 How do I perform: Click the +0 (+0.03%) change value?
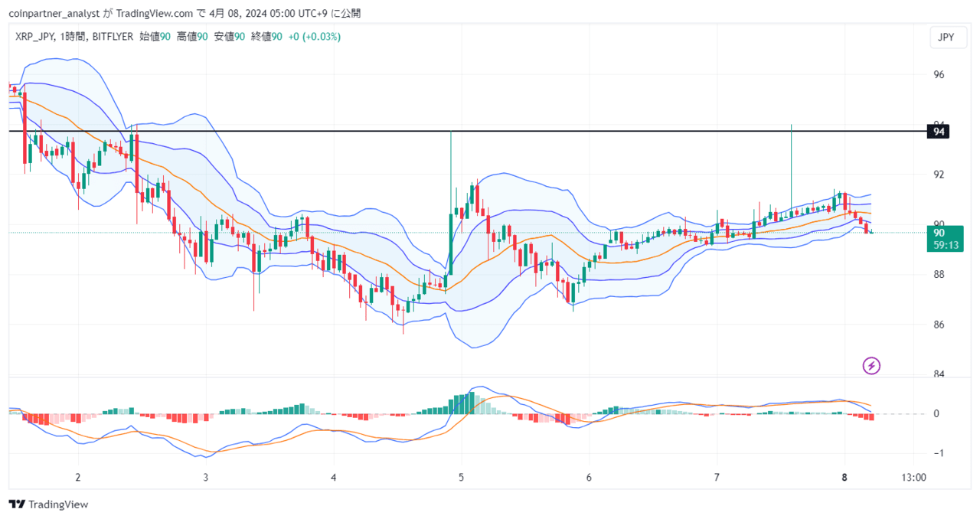[314, 36]
